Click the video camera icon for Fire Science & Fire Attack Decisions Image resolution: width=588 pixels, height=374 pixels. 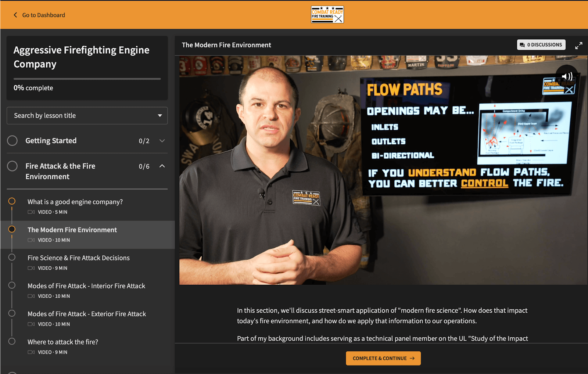[31, 268]
